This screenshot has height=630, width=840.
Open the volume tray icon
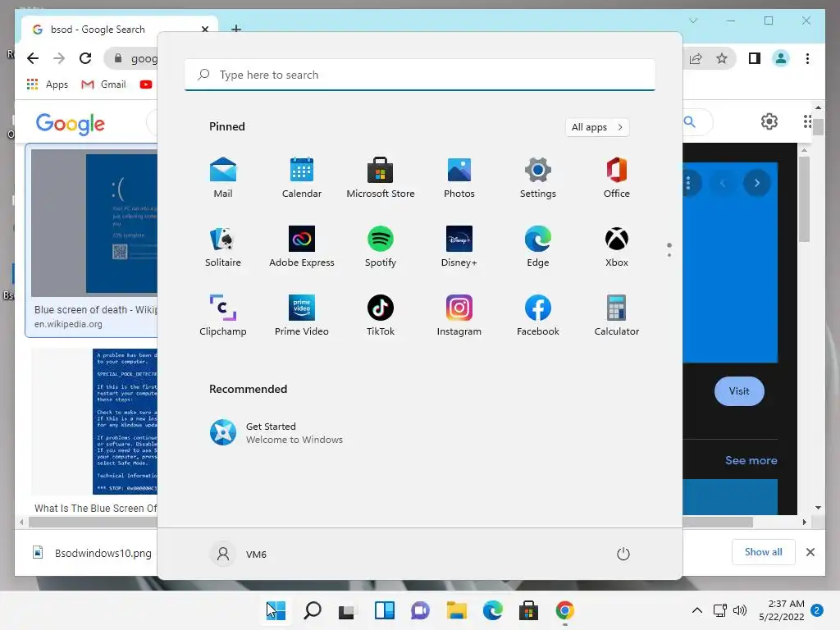coord(740,610)
